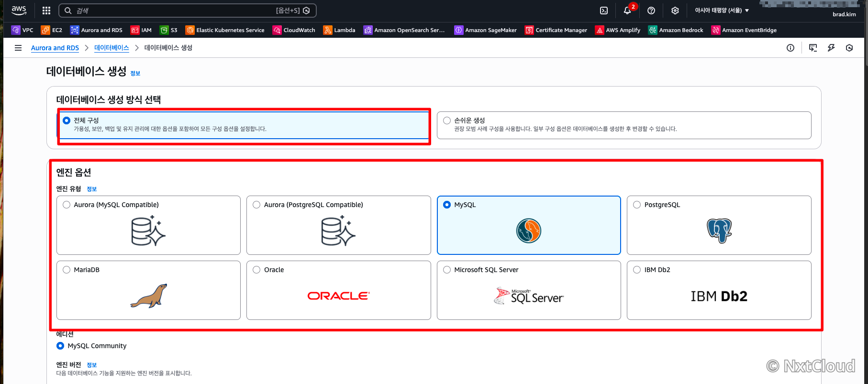Go to Aurora and RDS breadcrumb link
Viewport: 868px width, 384px height.
[x=55, y=48]
